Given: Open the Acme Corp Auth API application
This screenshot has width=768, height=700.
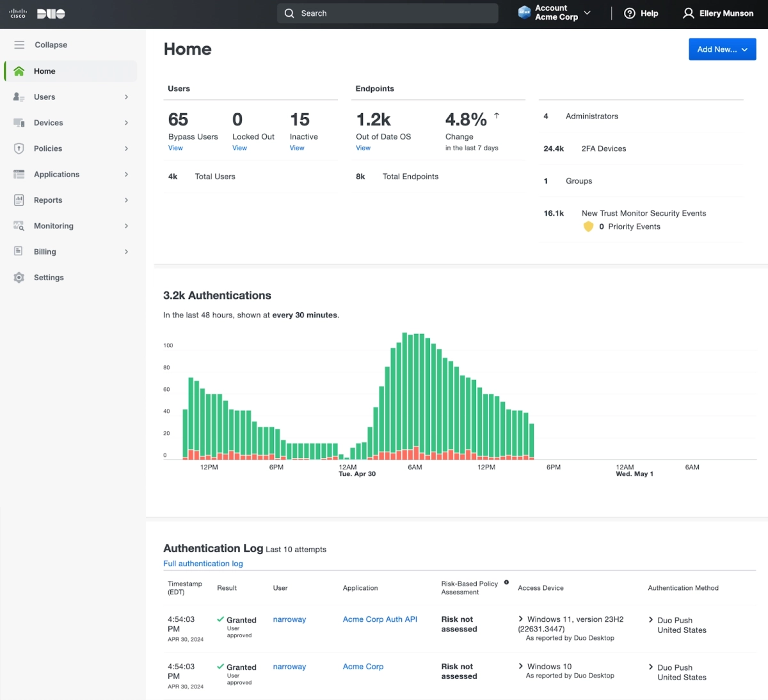Looking at the screenshot, I should [380, 619].
